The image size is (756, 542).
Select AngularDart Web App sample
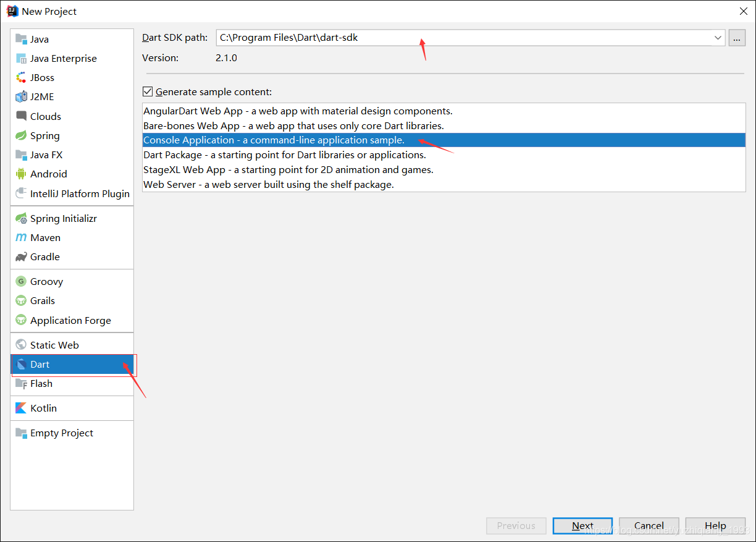[443, 111]
